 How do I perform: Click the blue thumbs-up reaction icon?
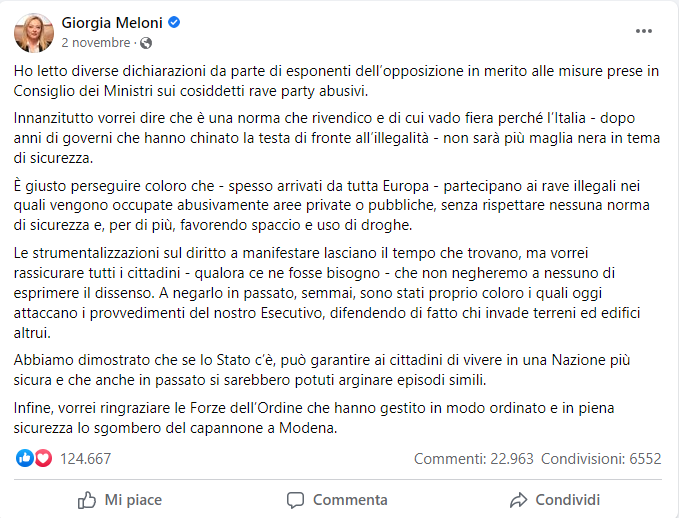point(25,458)
